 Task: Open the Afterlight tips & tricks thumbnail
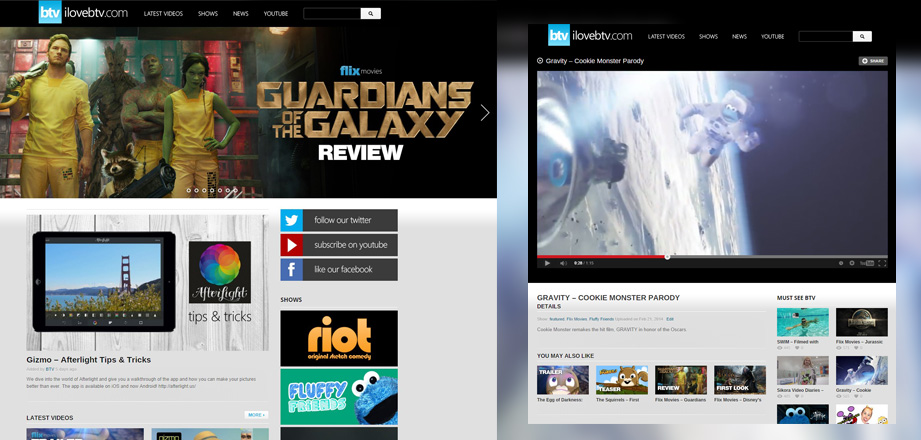pos(147,283)
